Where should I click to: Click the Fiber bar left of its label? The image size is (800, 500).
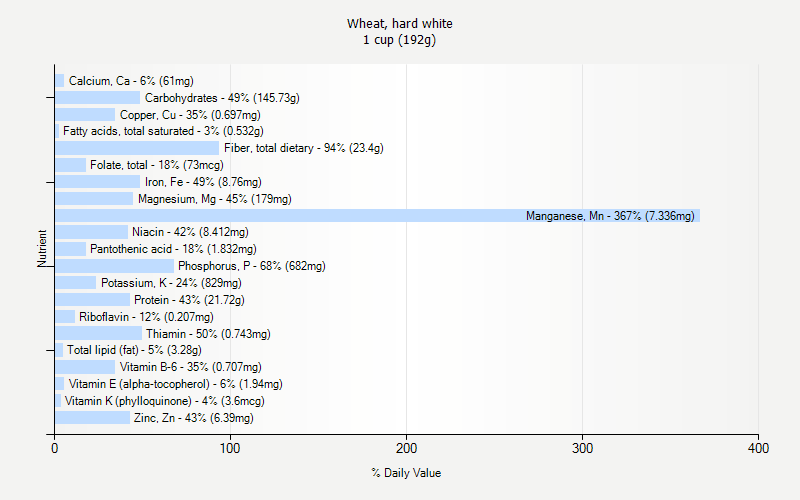point(137,148)
